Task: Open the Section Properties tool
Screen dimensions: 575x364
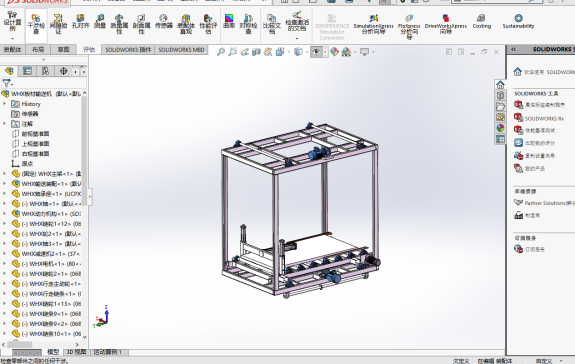Action: (141, 23)
